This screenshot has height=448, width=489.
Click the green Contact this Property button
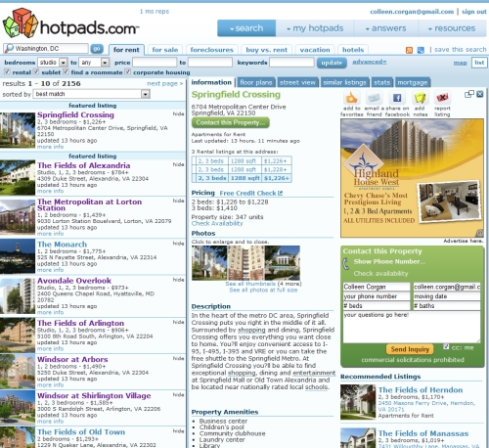pos(230,122)
